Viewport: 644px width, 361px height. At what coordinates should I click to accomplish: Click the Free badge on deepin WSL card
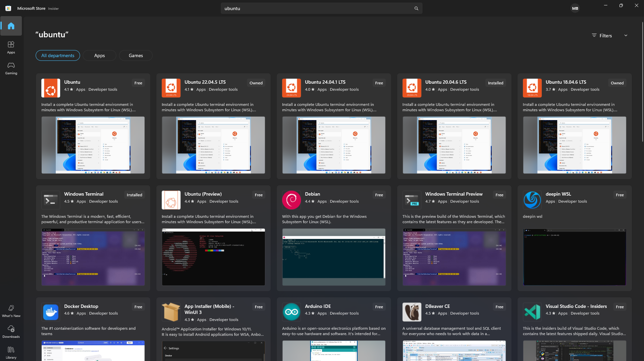tap(620, 195)
